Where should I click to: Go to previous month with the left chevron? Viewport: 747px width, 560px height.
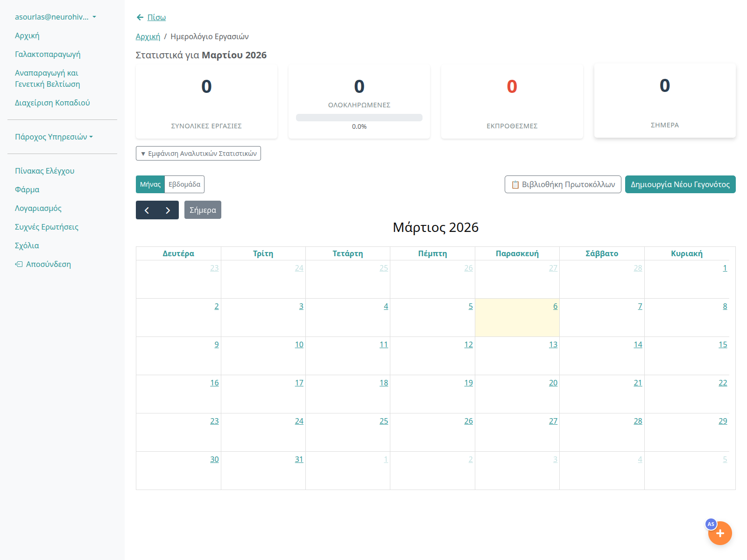click(146, 210)
